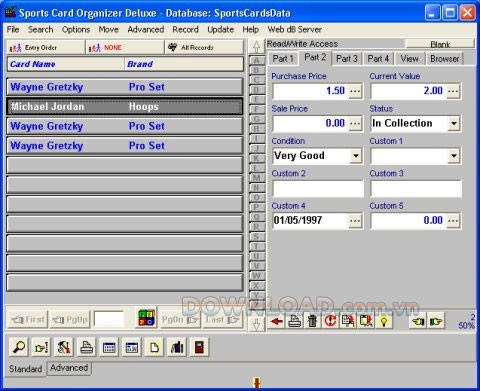Image resolution: width=480 pixels, height=391 pixels.
Task: Select the Michael Jordan Hoops record
Action: (x=125, y=107)
